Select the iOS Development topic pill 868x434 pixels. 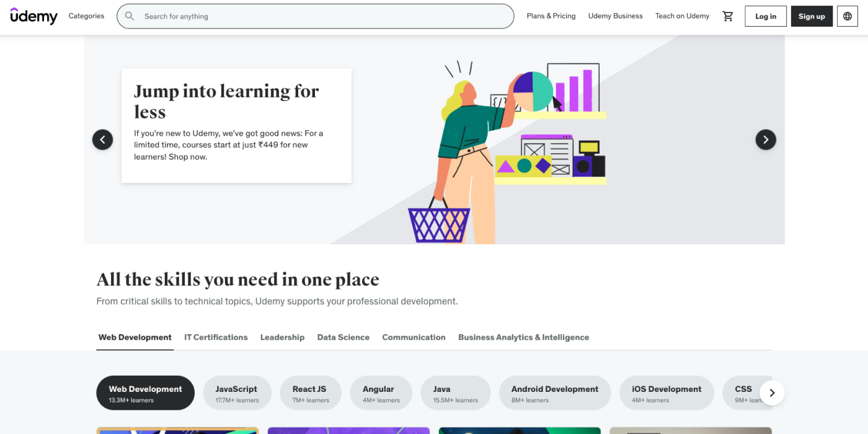tap(666, 393)
